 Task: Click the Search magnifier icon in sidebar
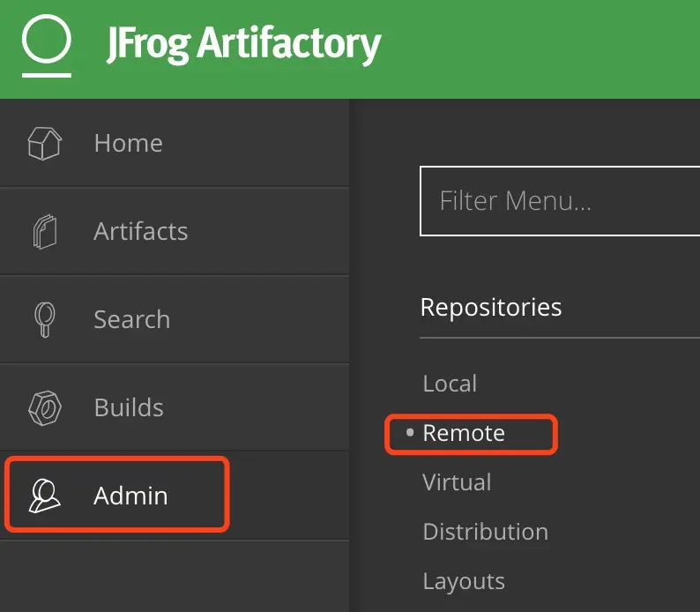(44, 319)
